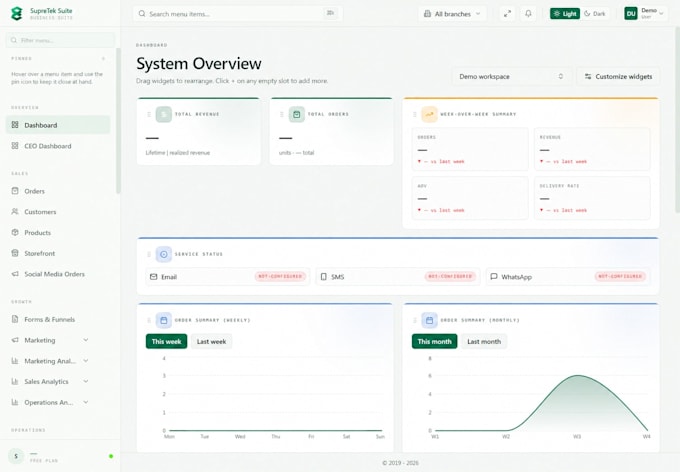The width and height of the screenshot is (680, 472).
Task: Click the Revenue tile in Week-over-week Summary
Action: (592, 149)
